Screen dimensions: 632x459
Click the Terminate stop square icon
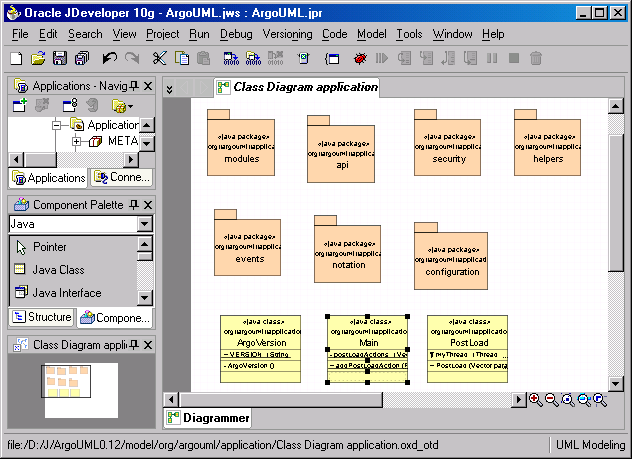tap(514, 58)
